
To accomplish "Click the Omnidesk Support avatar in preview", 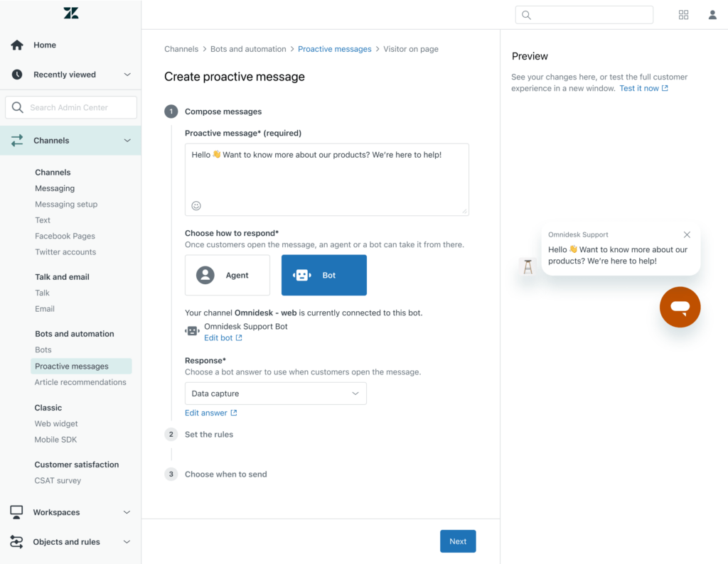I will coord(528,266).
